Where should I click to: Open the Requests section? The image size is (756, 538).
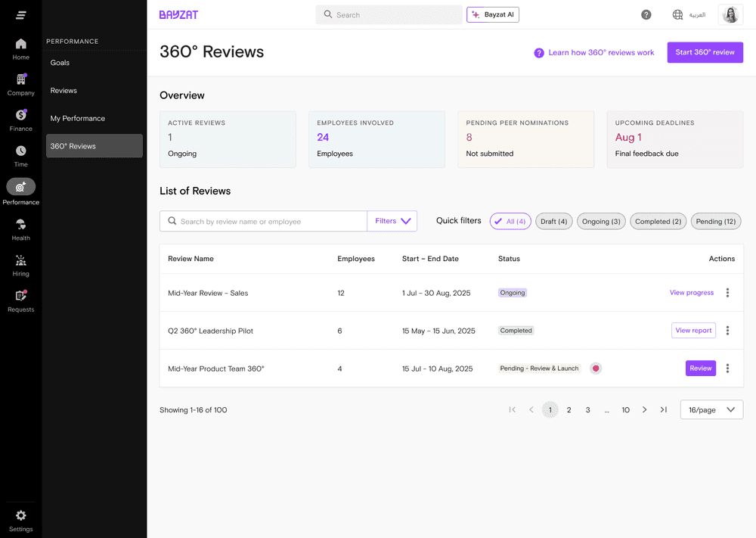pos(20,300)
